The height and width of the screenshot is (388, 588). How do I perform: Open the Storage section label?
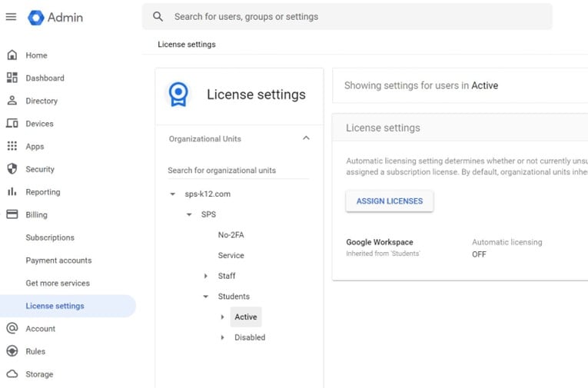coord(39,374)
